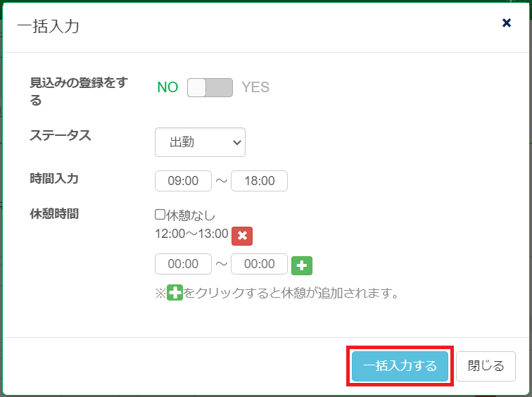The image size is (532, 397).
Task: Click the chevron arrow of the 出勤 select
Action: [236, 142]
